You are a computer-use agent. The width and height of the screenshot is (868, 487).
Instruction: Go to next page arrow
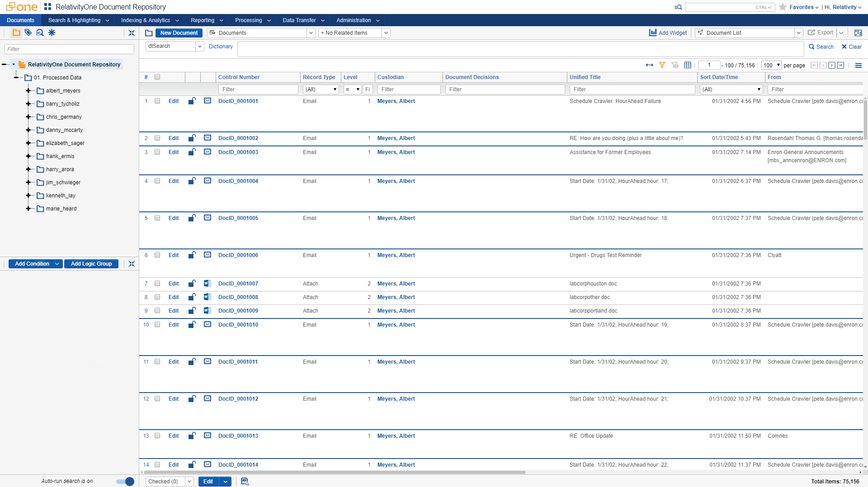tap(832, 65)
